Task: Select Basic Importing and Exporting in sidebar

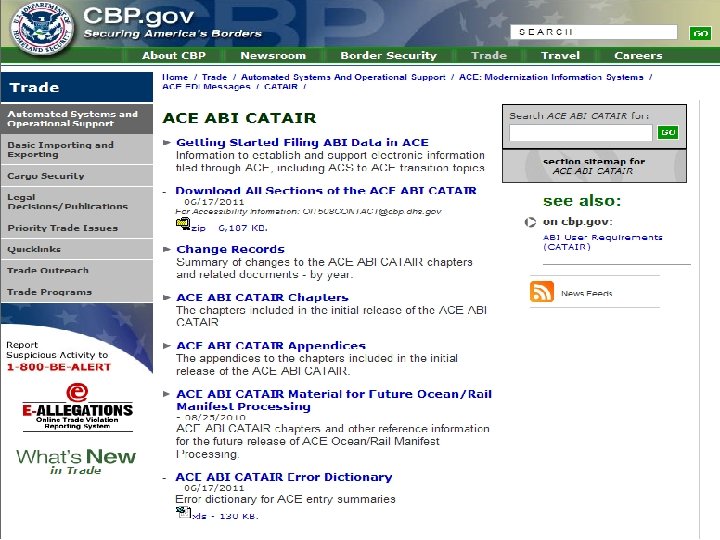Action: [77, 150]
